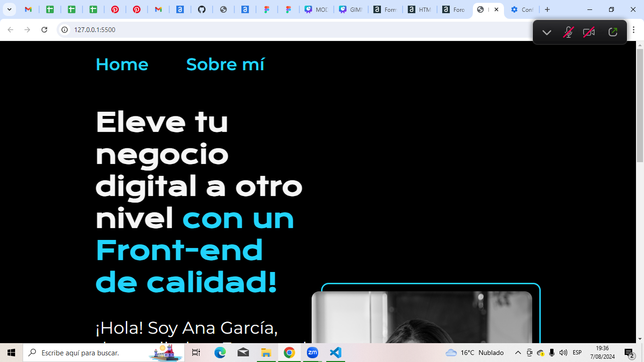Reload the page in Chrome
This screenshot has width=644, height=362.
click(x=44, y=30)
